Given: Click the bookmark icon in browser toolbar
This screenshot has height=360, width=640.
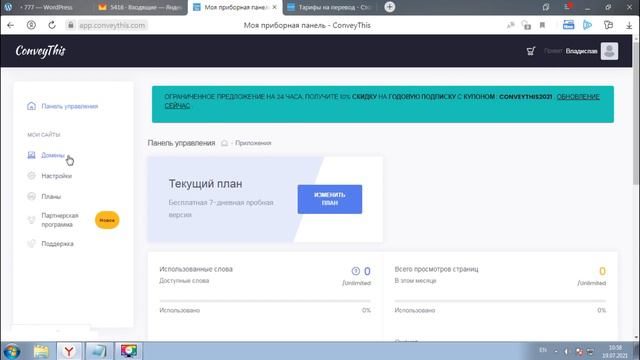Looking at the screenshot, I should tap(542, 25).
